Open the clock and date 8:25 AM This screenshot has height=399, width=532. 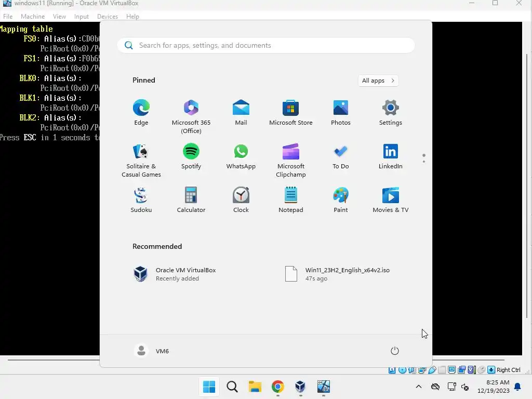tap(494, 387)
